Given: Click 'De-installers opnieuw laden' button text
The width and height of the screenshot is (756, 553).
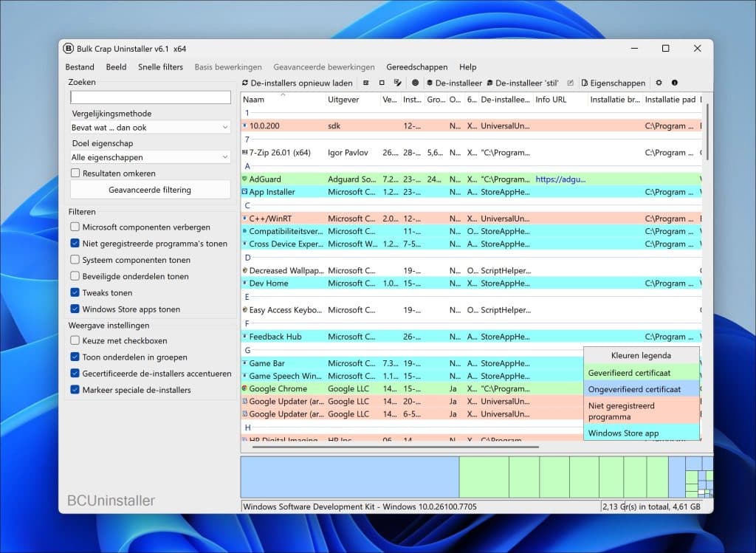Looking at the screenshot, I should [x=301, y=83].
